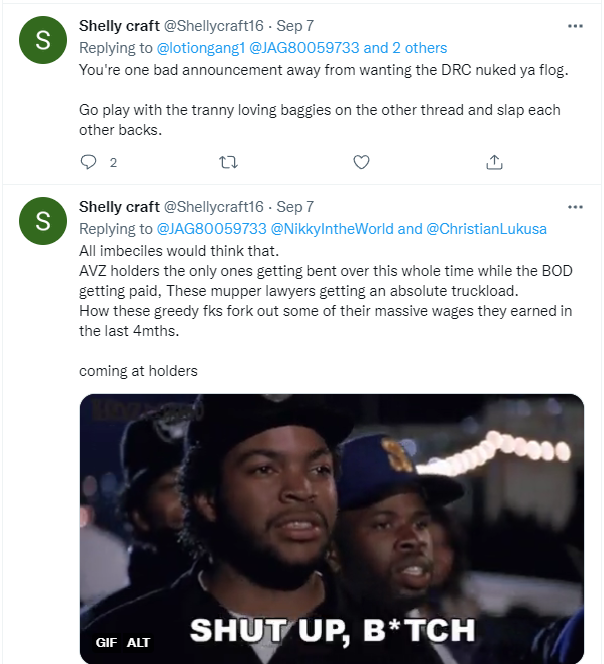Open the Sep 7 timestamp on the first tweet

[295, 26]
